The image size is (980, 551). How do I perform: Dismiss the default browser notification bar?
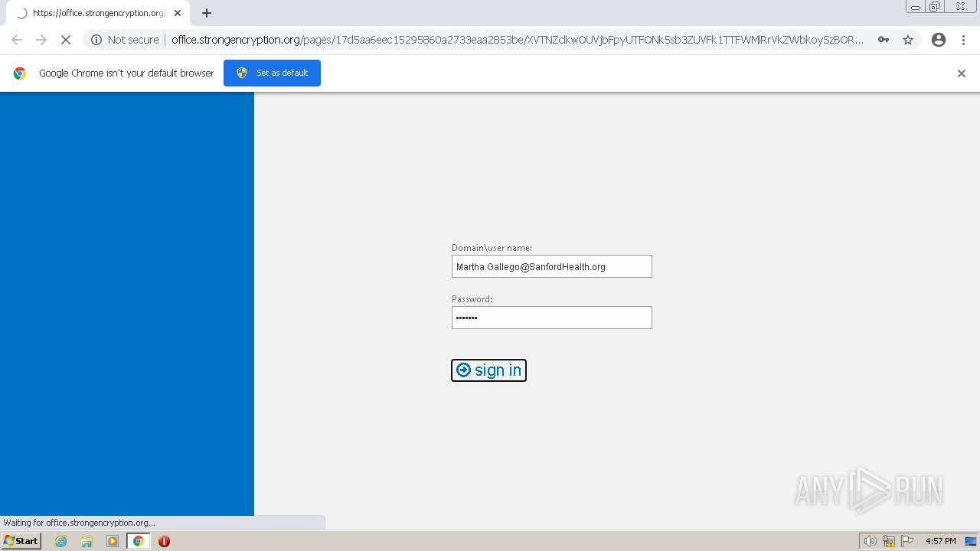coord(962,73)
